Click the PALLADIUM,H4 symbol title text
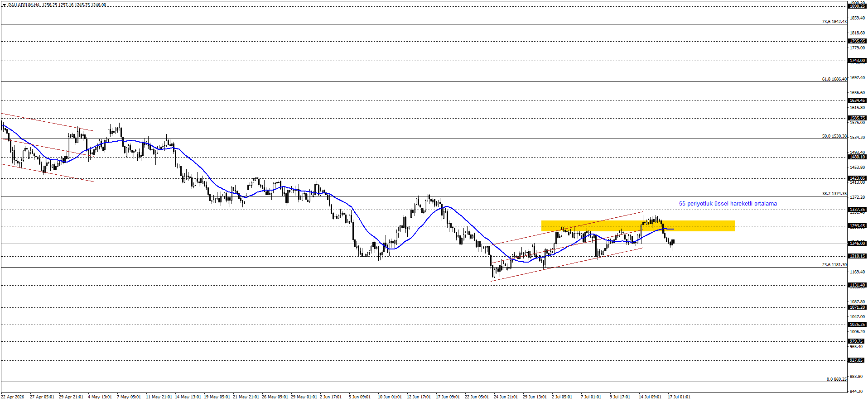This screenshot has width=868, height=402. tap(24, 5)
